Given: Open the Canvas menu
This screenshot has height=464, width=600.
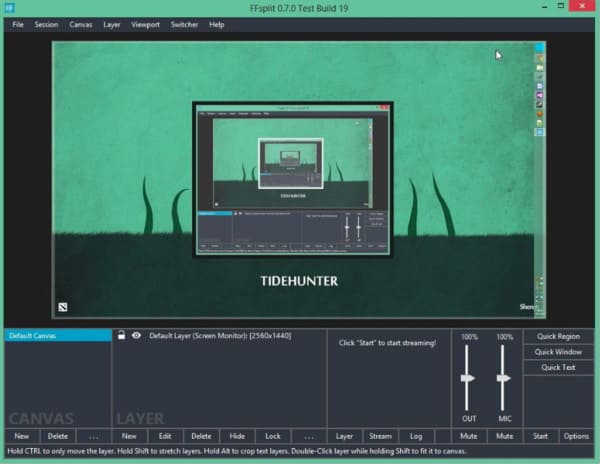Looking at the screenshot, I should pyautogui.click(x=81, y=24).
